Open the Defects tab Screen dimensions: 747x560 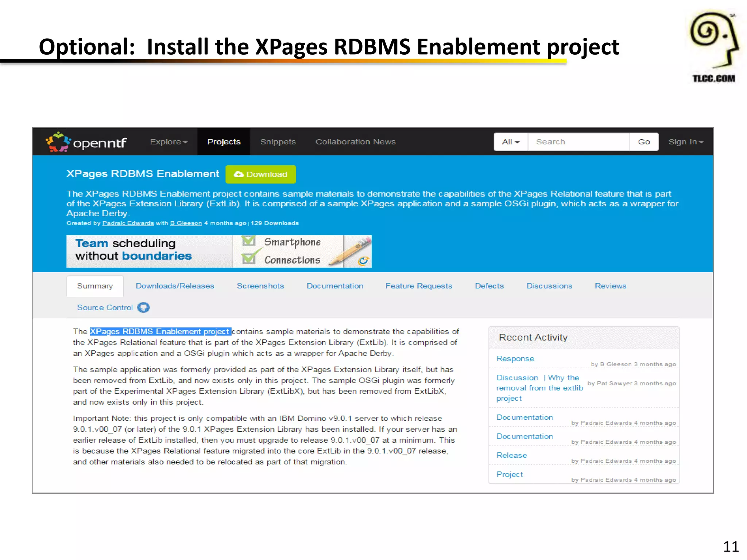(489, 286)
